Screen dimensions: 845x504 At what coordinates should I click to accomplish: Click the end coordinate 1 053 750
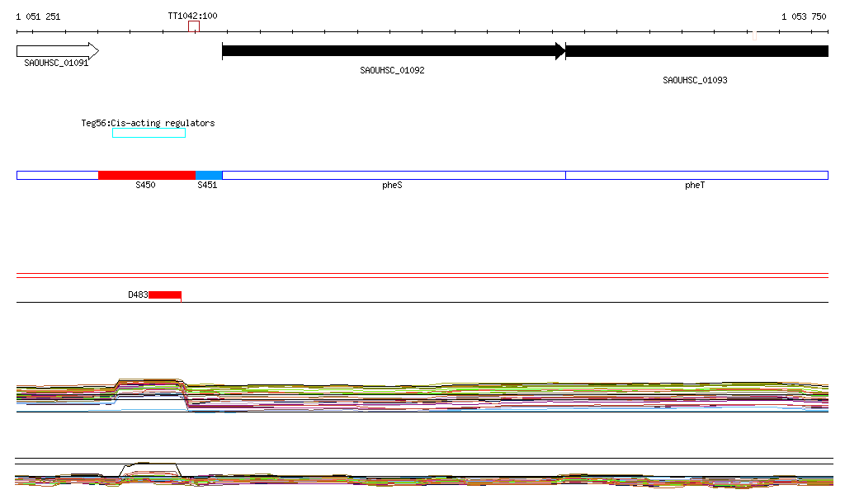(803, 16)
